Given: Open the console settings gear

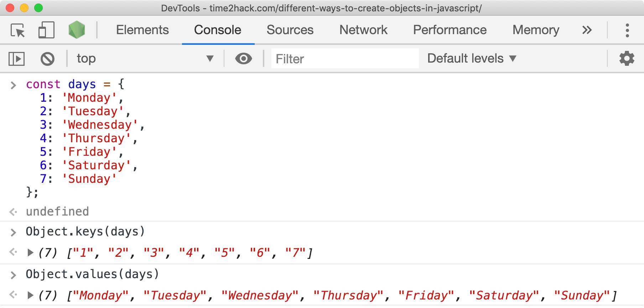Looking at the screenshot, I should (x=627, y=58).
